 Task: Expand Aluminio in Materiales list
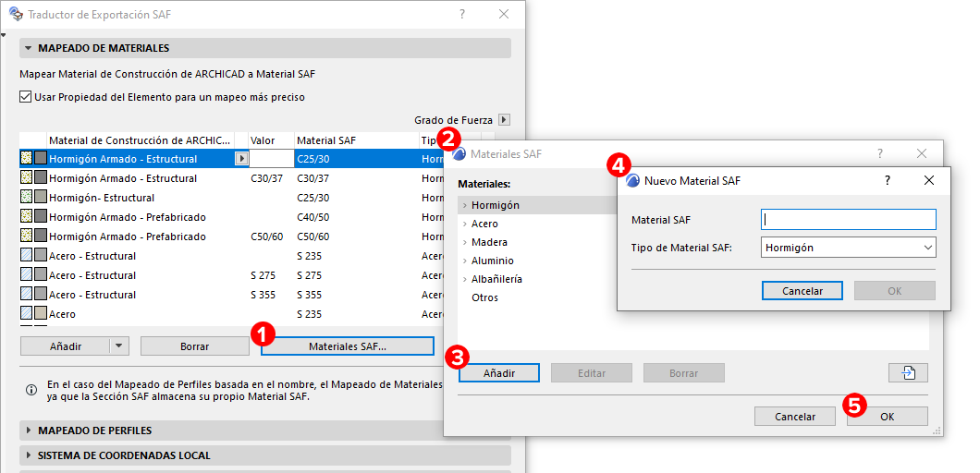464,261
